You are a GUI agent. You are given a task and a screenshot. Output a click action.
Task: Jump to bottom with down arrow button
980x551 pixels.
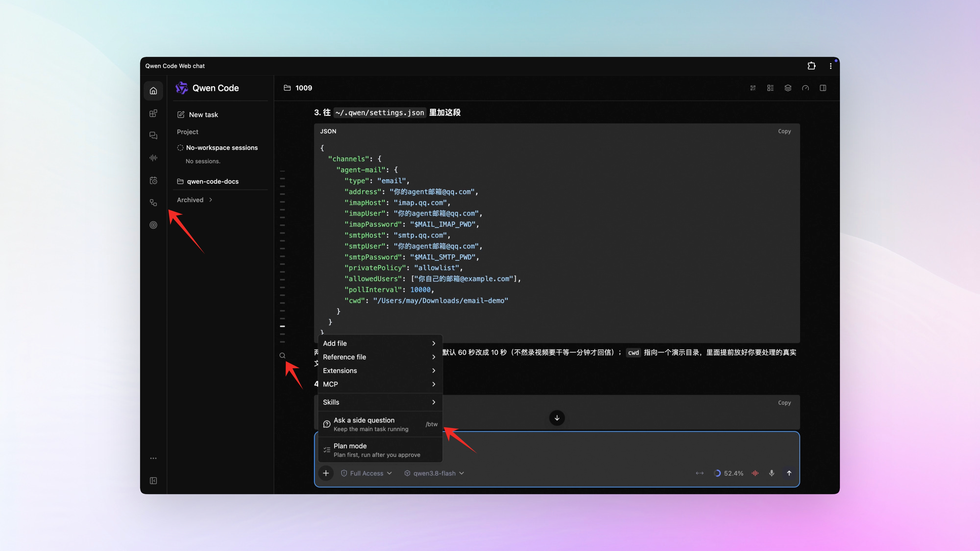click(x=557, y=418)
